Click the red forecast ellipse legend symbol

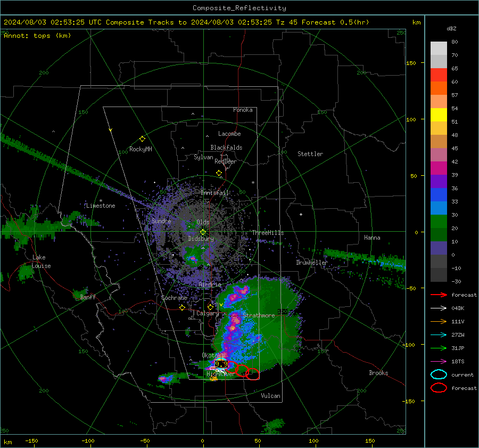(439, 388)
